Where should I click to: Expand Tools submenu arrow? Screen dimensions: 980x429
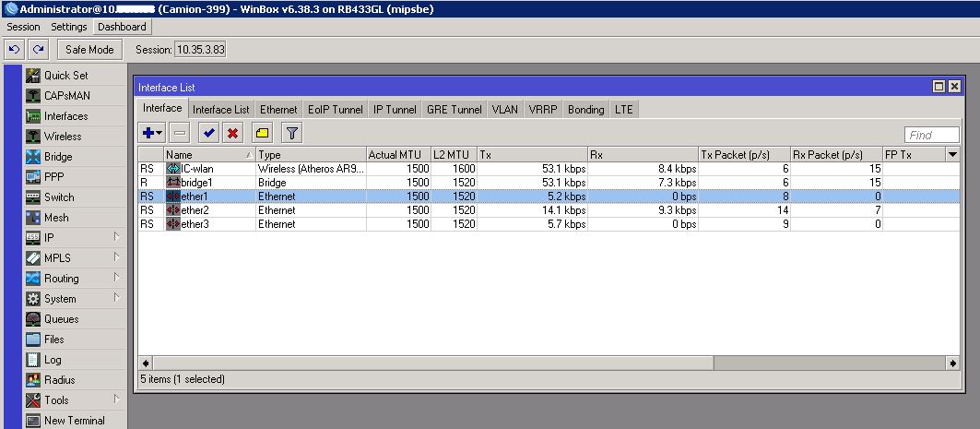[116, 399]
